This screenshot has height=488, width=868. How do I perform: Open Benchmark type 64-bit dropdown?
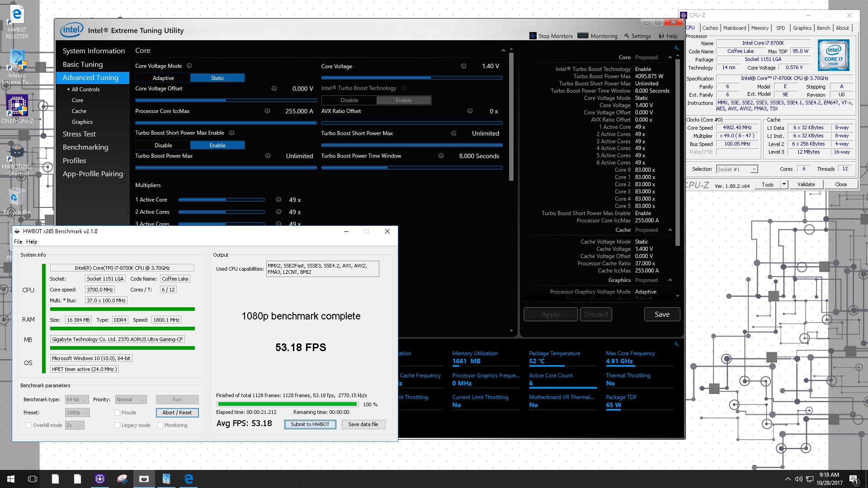[77, 399]
